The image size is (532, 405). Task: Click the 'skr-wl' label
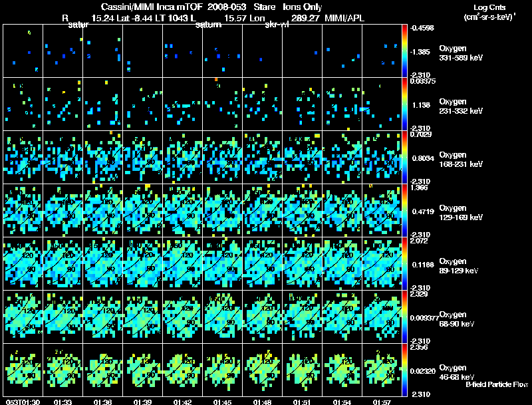click(x=277, y=25)
